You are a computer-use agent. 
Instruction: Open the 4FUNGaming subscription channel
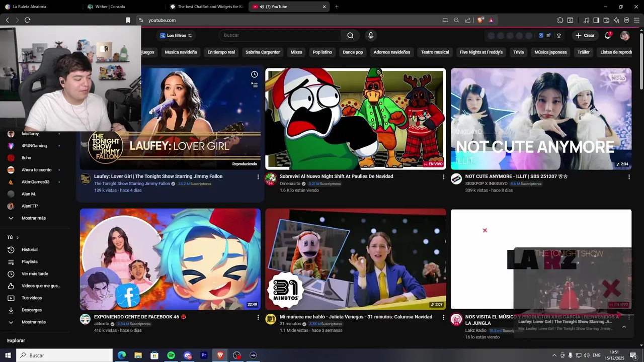[x=33, y=146]
